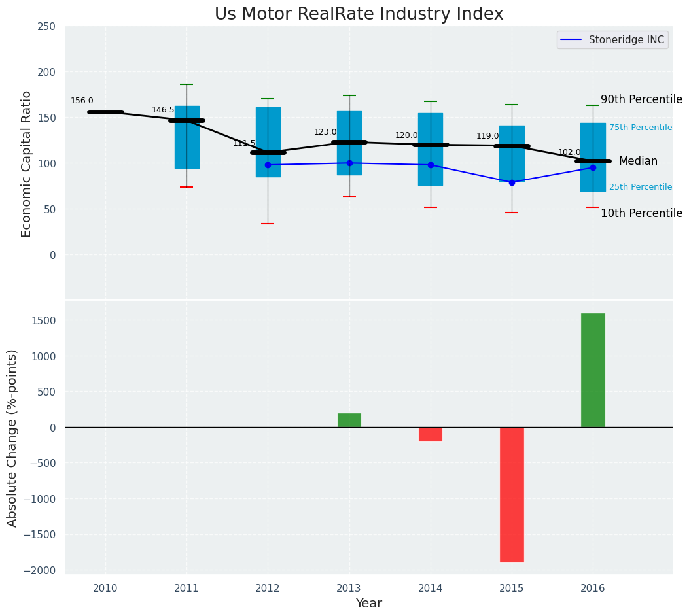Click the 156.0 median value label

point(82,101)
